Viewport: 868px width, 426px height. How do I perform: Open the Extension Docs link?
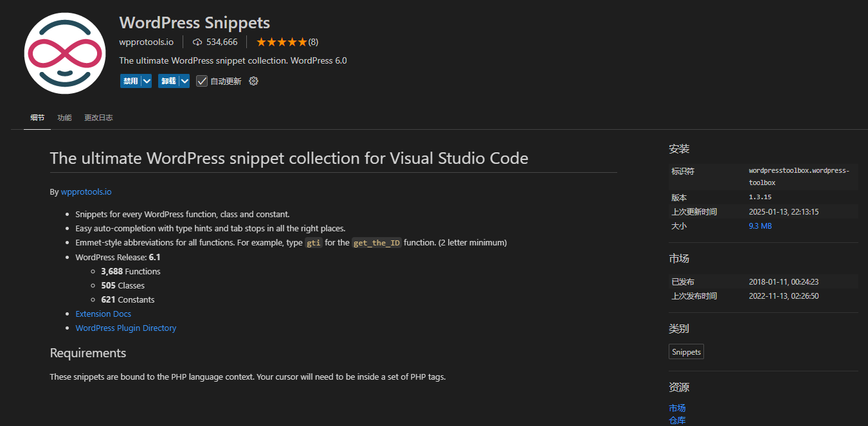coord(104,314)
